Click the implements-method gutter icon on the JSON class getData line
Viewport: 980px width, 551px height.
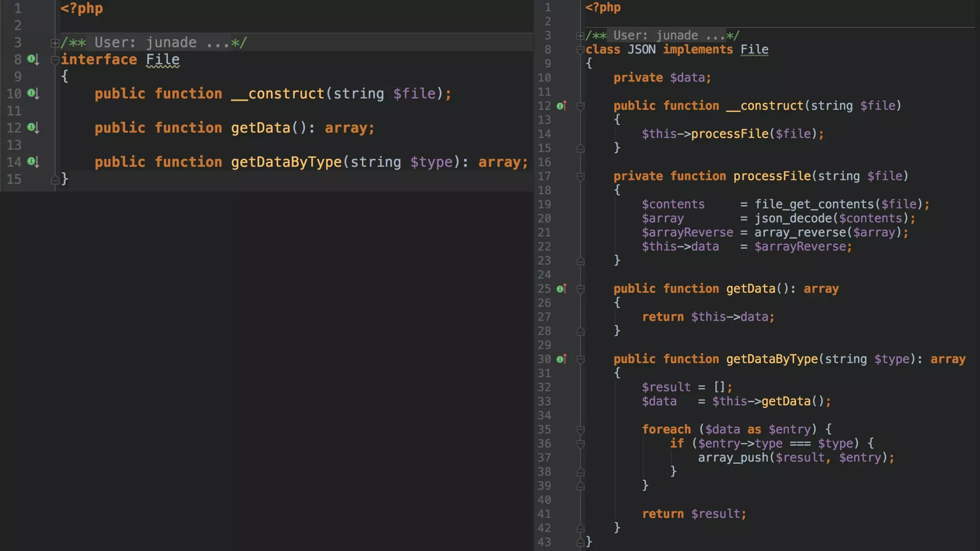coord(562,289)
